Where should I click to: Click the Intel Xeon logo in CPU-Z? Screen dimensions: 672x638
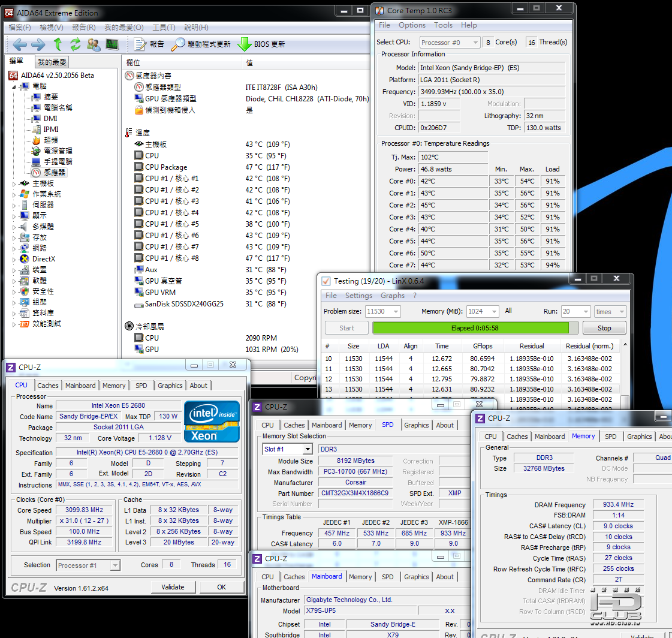pyautogui.click(x=212, y=422)
